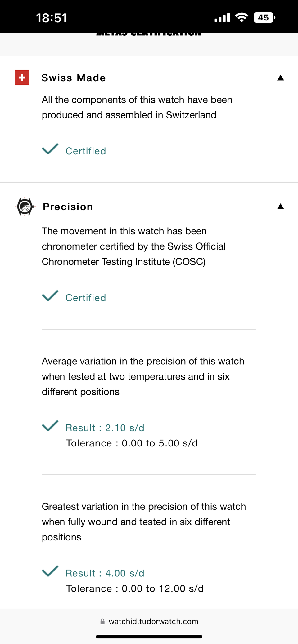
Task: Tap the Swiss Made certified checkmark
Action: coord(50,149)
